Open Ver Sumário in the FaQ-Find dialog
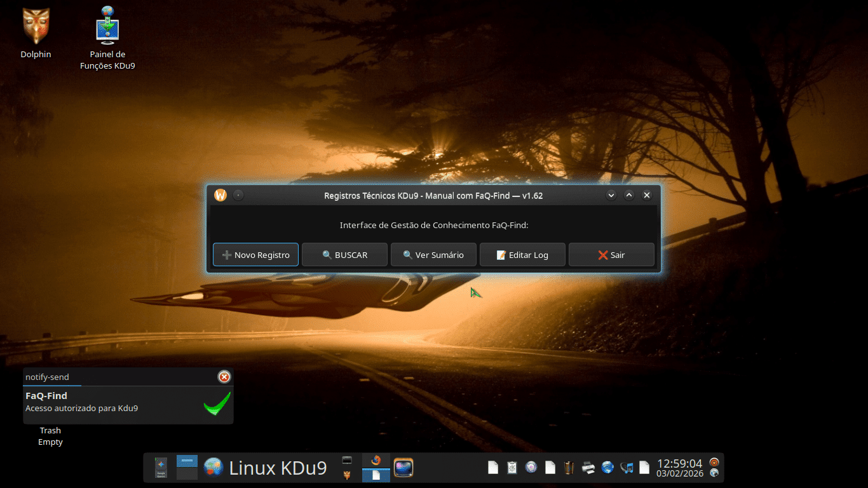The height and width of the screenshot is (488, 868). (433, 255)
